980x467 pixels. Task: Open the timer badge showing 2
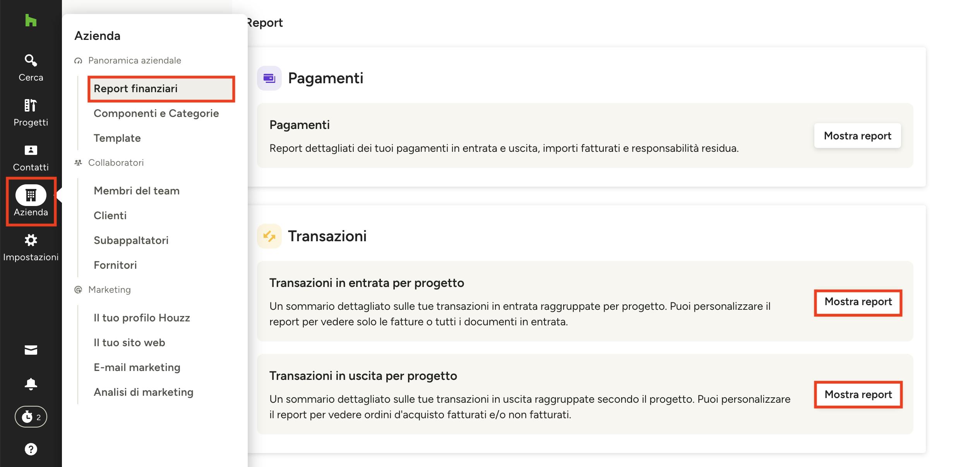(x=31, y=417)
